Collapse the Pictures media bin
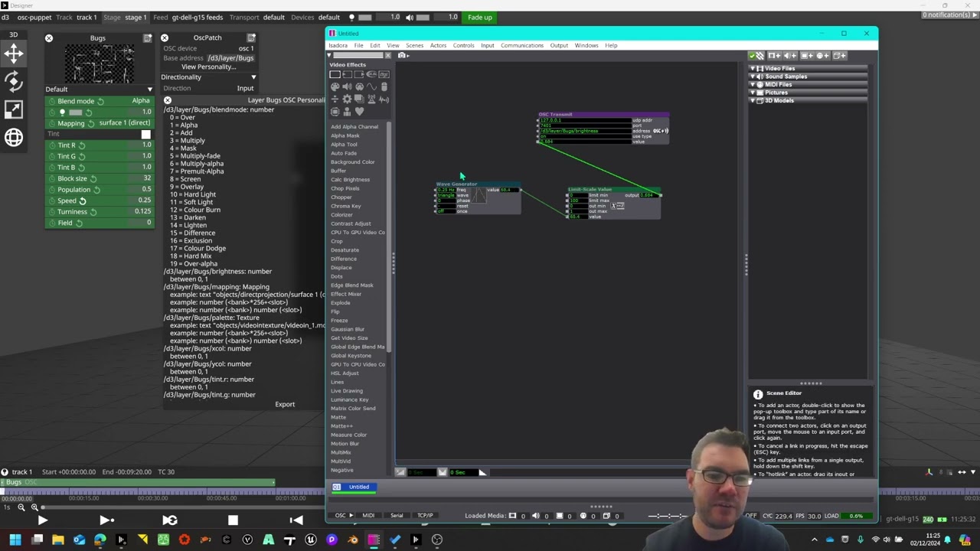 pos(752,93)
